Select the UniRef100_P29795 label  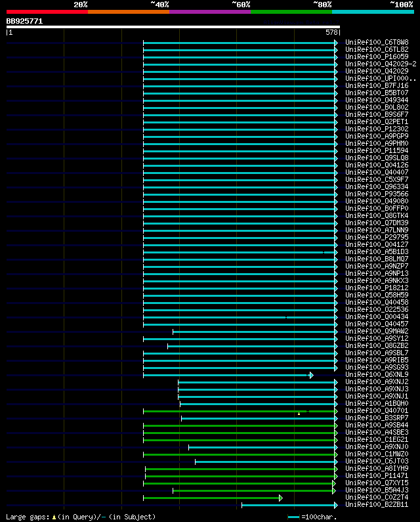pos(377,238)
